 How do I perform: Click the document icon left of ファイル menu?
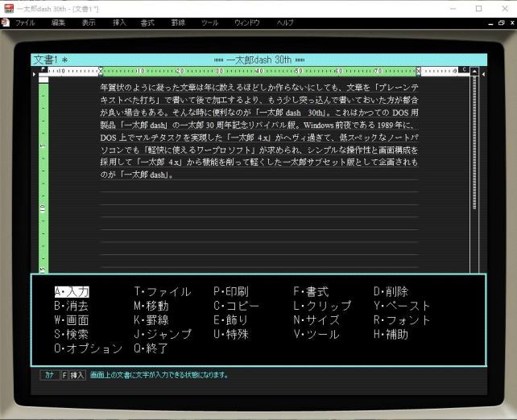[5, 23]
